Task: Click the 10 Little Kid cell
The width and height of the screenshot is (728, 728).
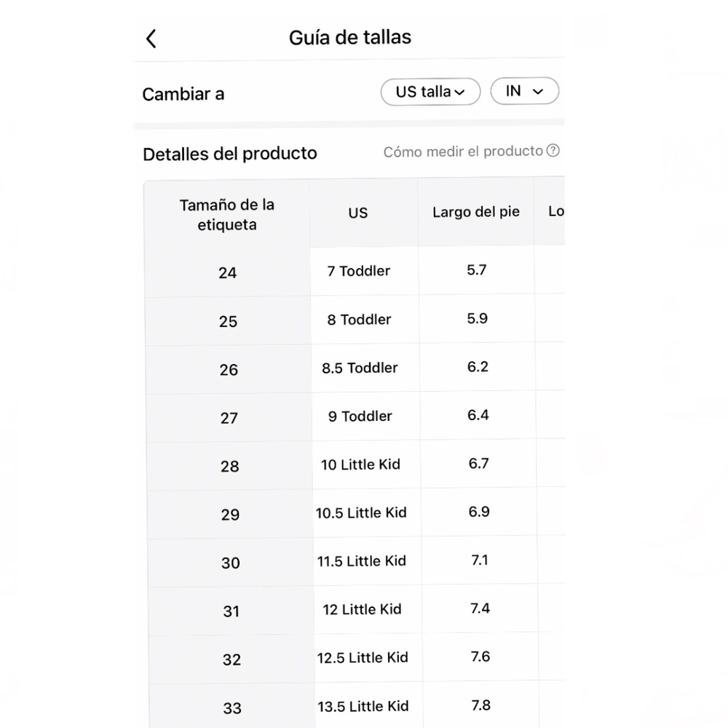Action: click(360, 464)
